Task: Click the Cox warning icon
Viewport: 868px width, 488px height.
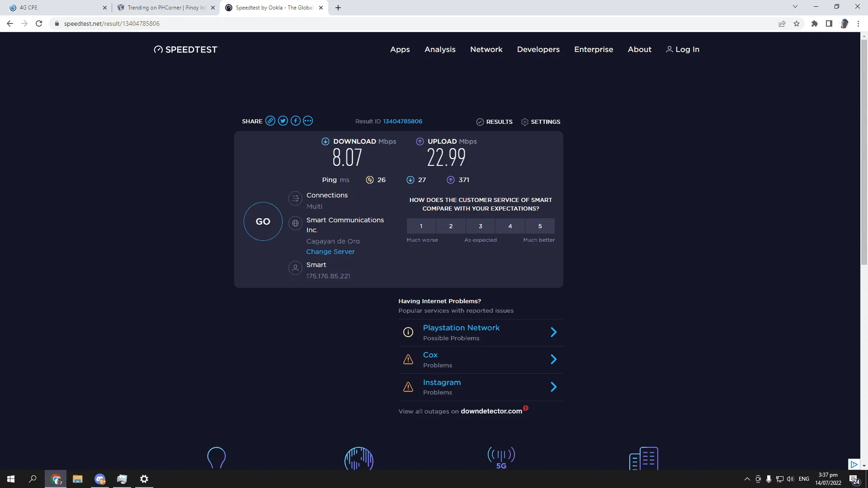Action: click(408, 360)
